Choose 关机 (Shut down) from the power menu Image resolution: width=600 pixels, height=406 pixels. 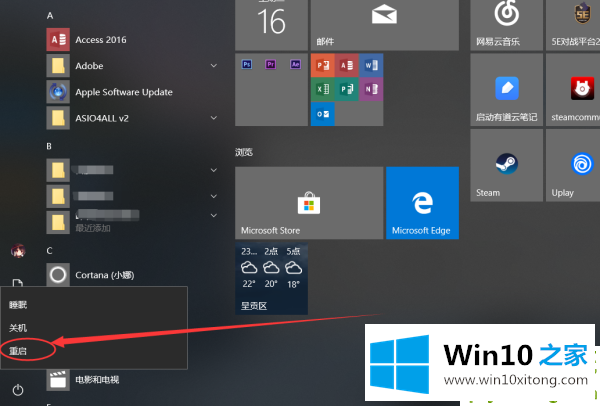pyautogui.click(x=19, y=328)
